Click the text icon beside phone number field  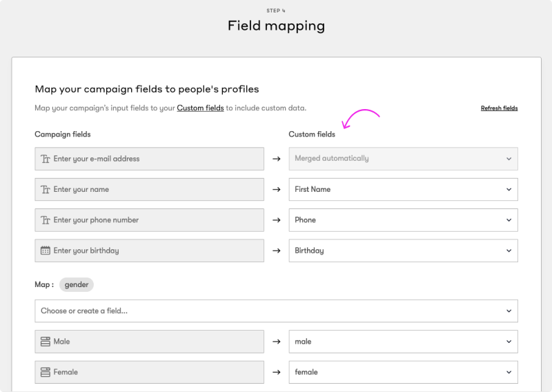click(46, 220)
